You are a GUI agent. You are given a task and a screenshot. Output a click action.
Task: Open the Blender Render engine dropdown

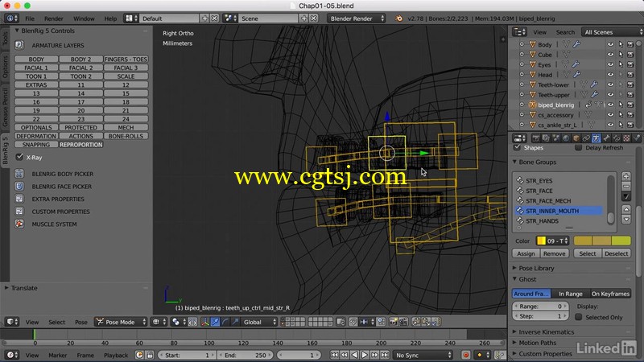click(x=357, y=19)
